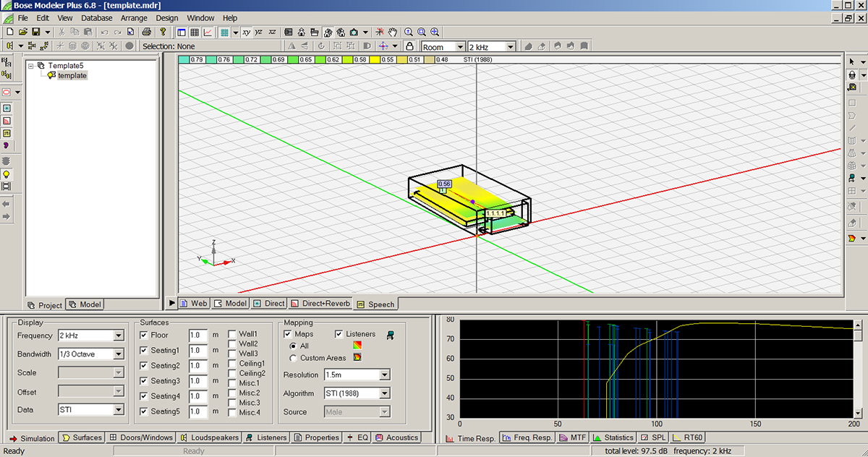Open the MTF tab
The image size is (868, 457).
(x=573, y=437)
